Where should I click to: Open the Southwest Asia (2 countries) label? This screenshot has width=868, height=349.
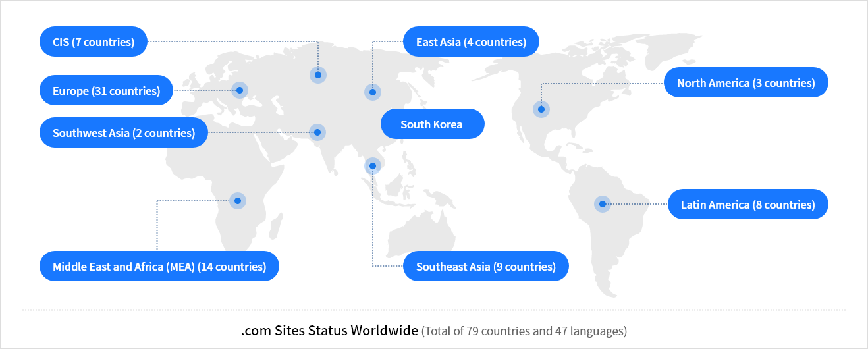pyautogui.click(x=124, y=132)
